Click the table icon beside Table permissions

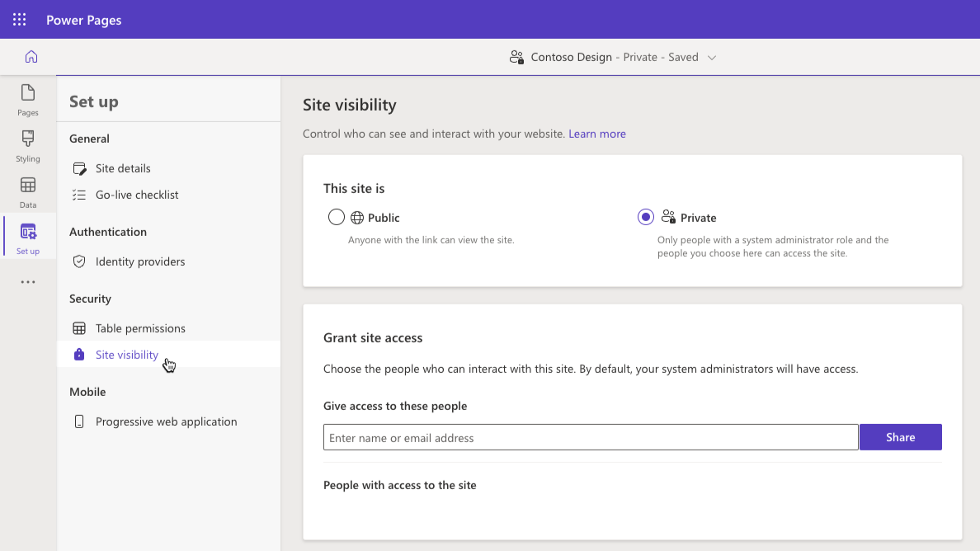point(79,327)
